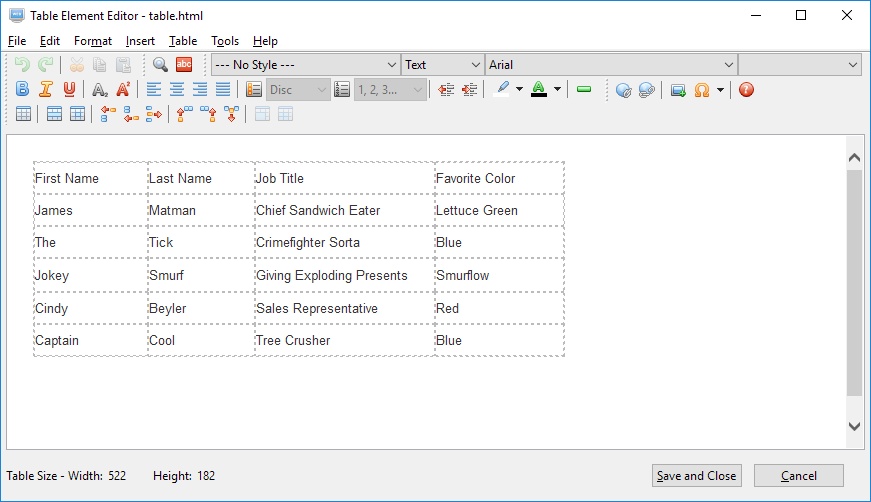Image resolution: width=871 pixels, height=502 pixels.
Task: Click the editor scrollbar up arrow
Action: coord(854,158)
